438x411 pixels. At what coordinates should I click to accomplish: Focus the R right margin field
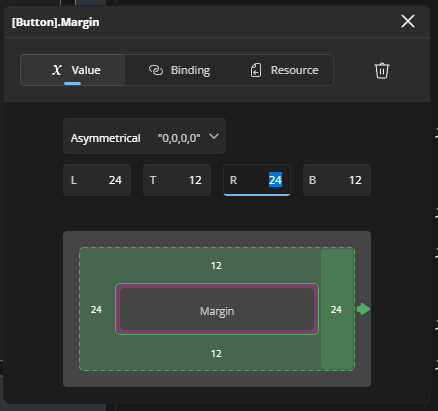[257, 180]
